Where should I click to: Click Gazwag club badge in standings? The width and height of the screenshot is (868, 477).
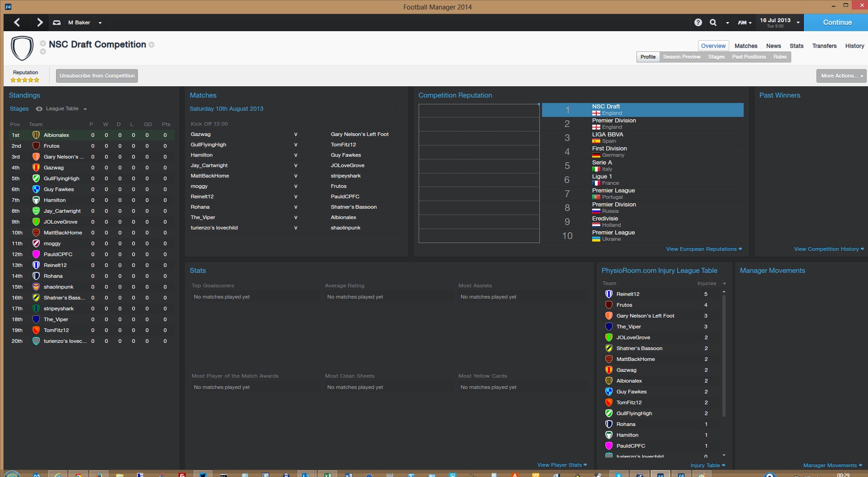pyautogui.click(x=36, y=168)
